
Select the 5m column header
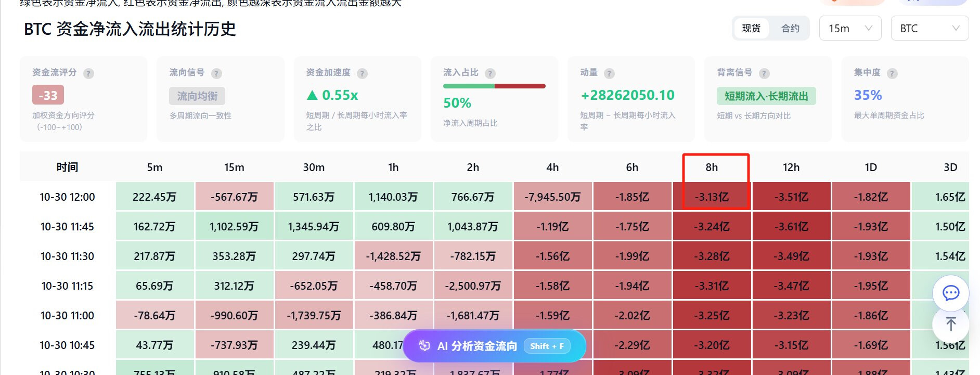(154, 167)
